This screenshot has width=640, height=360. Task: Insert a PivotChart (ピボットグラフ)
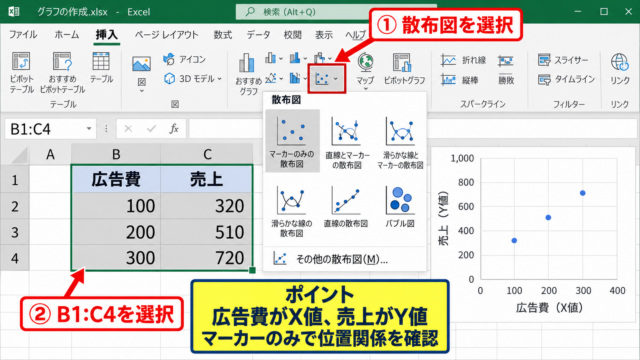click(x=404, y=69)
